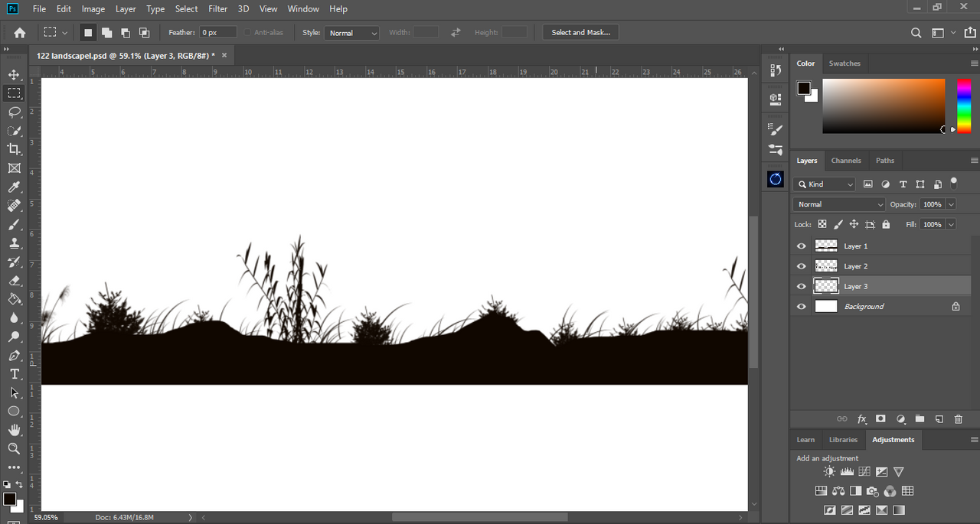Open the Filter menu

218,9
